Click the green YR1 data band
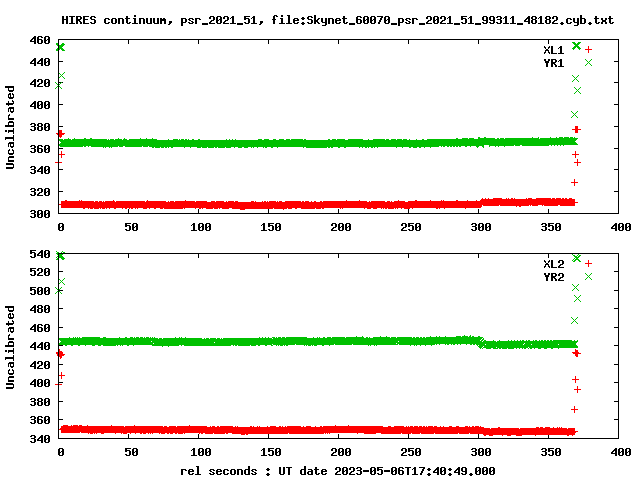Screen dimensions: 640x480 (318, 143)
